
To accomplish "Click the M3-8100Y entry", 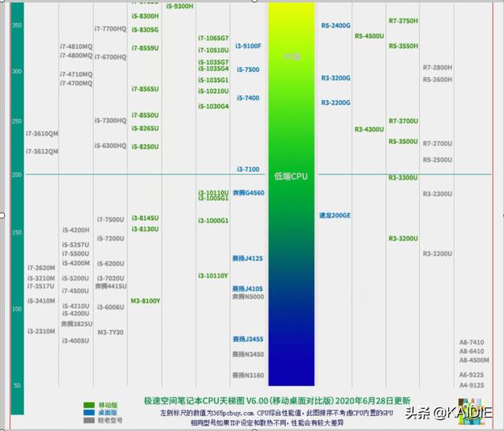I will [145, 301].
